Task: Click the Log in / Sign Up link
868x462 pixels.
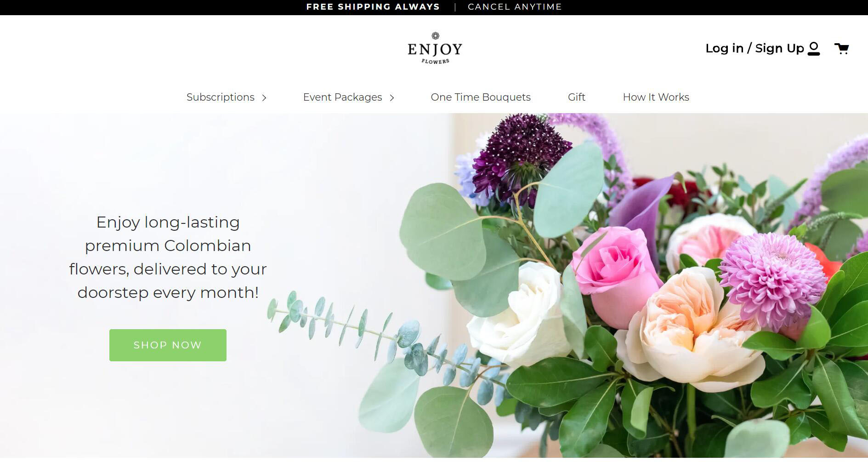Action: 755,48
